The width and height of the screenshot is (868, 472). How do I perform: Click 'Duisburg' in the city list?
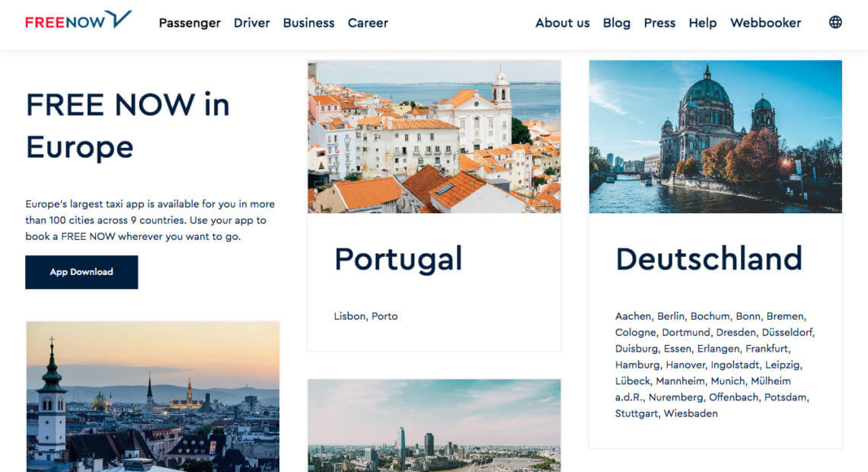coord(636,349)
